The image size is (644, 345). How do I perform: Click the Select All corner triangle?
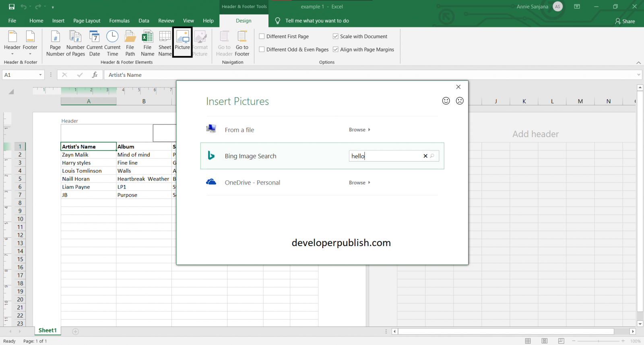coord(11,92)
